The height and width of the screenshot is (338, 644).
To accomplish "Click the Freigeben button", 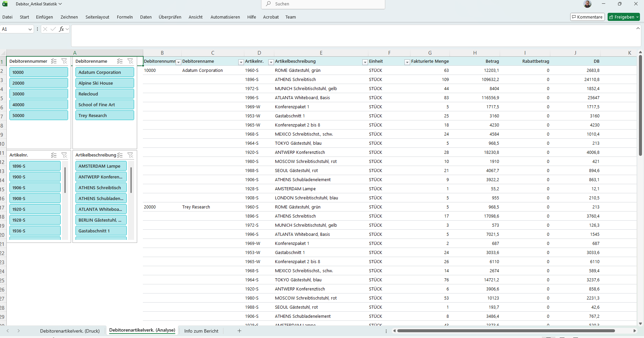I will click(621, 17).
